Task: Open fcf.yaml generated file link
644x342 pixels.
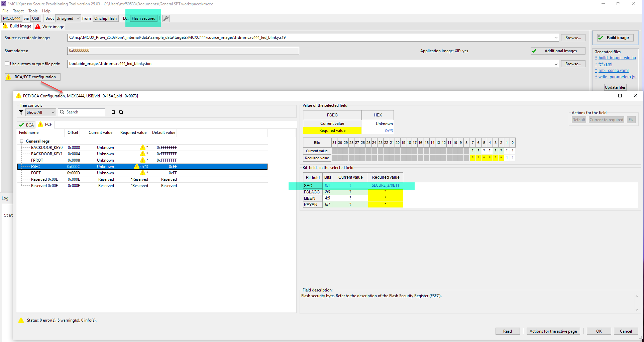Action: 605,64
